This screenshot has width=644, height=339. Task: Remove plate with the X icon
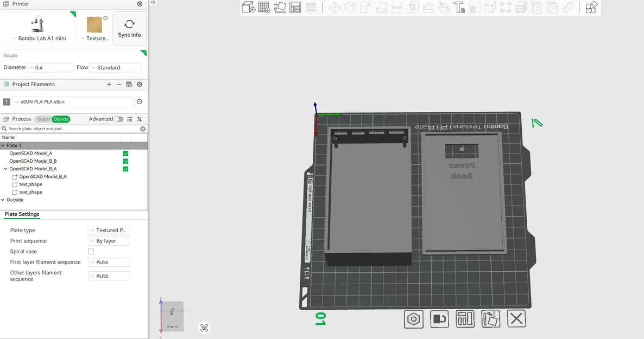pyautogui.click(x=516, y=319)
